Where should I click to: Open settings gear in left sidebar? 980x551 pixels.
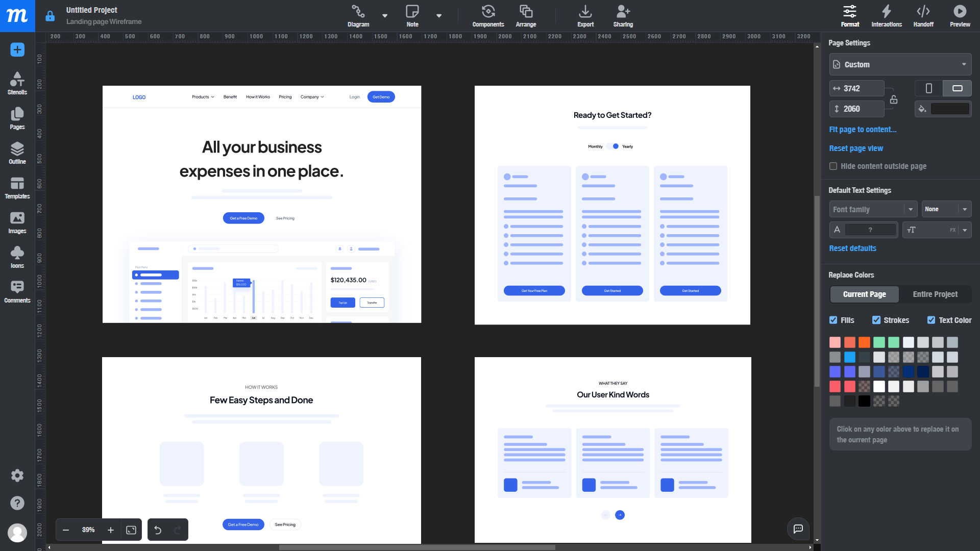17,475
